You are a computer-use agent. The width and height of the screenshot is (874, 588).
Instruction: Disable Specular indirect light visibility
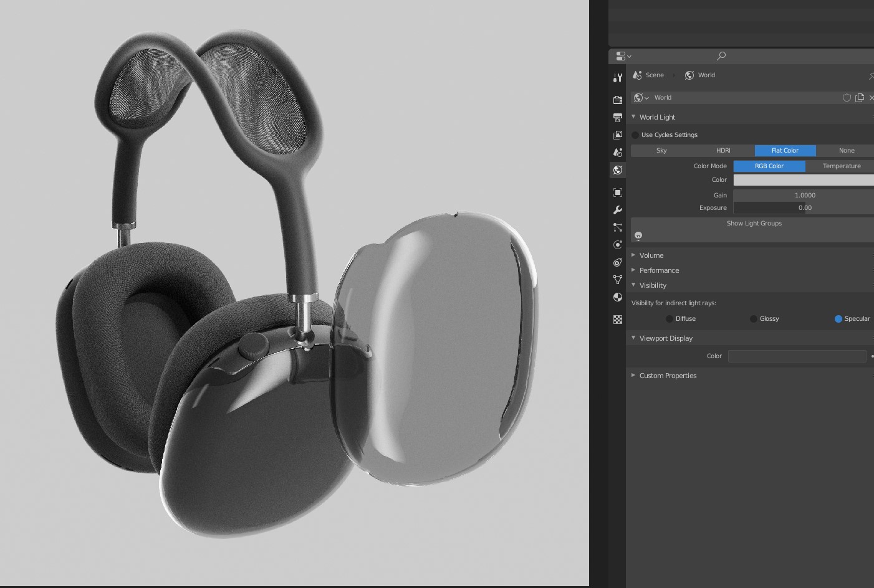pyautogui.click(x=838, y=319)
